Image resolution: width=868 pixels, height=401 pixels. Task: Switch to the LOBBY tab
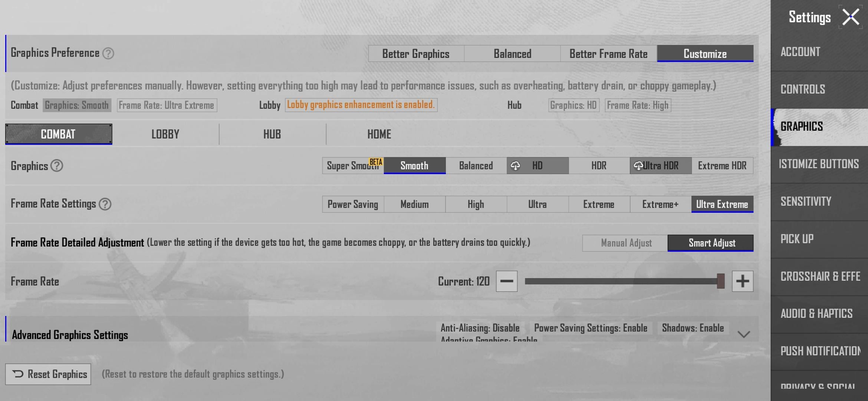(x=165, y=134)
